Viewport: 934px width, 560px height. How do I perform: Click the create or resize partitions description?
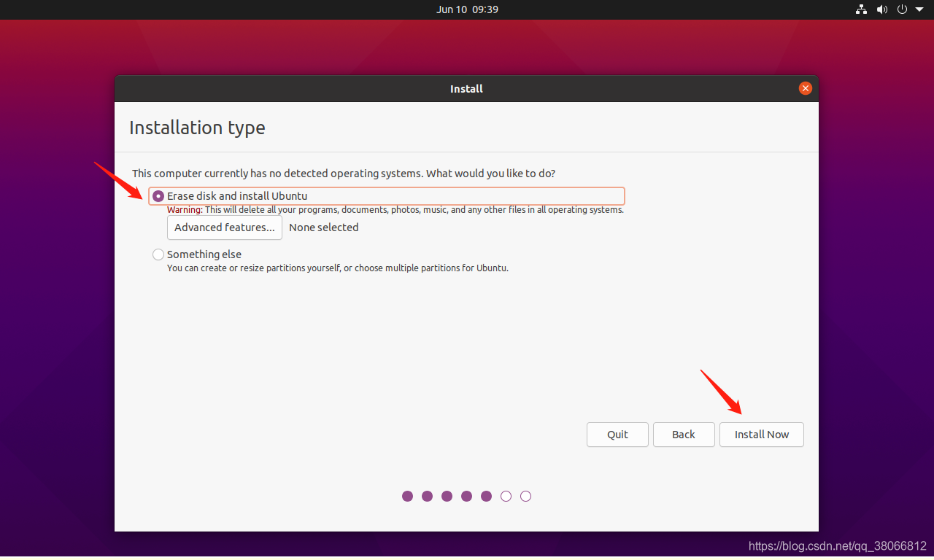coord(338,268)
